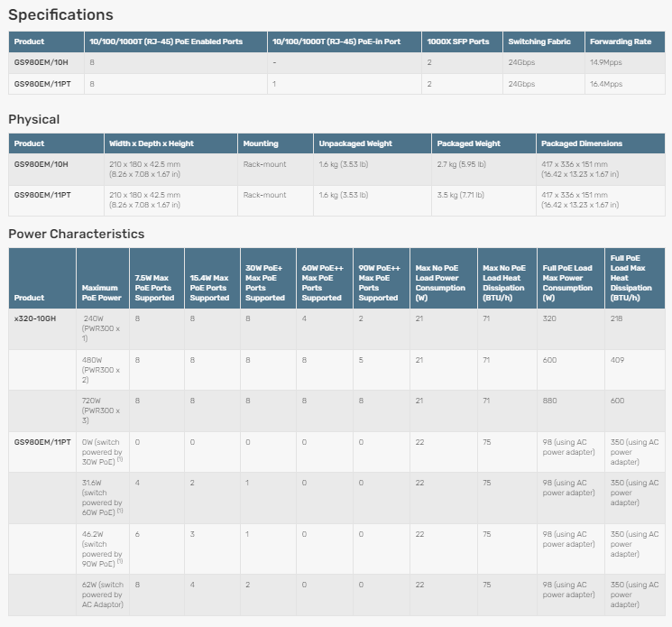
Task: Select the "240W (PWR300 x 1)" cell
Action: 101,328
